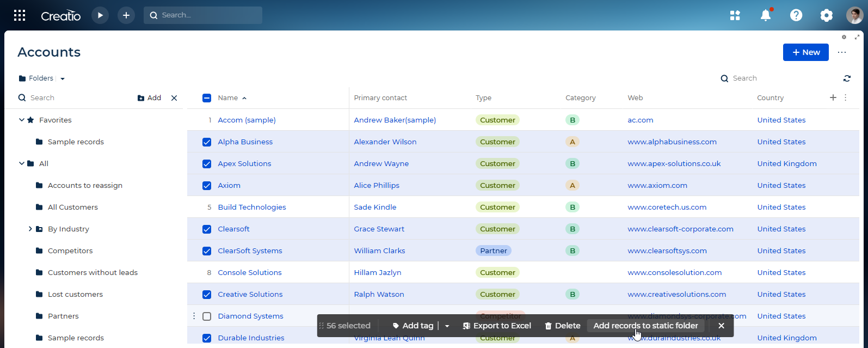Click the New account button
The height and width of the screenshot is (348, 868).
tap(805, 52)
